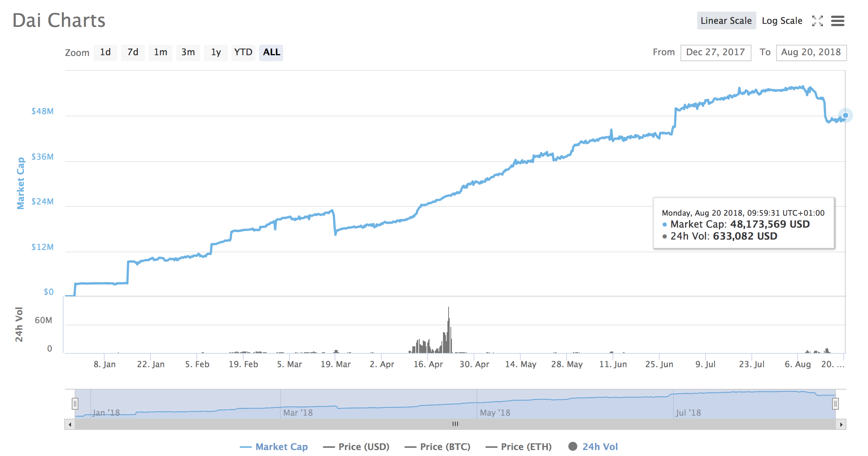Toggle fullscreen chart view icon
Image resolution: width=868 pixels, height=456 pixels.
[x=818, y=21]
